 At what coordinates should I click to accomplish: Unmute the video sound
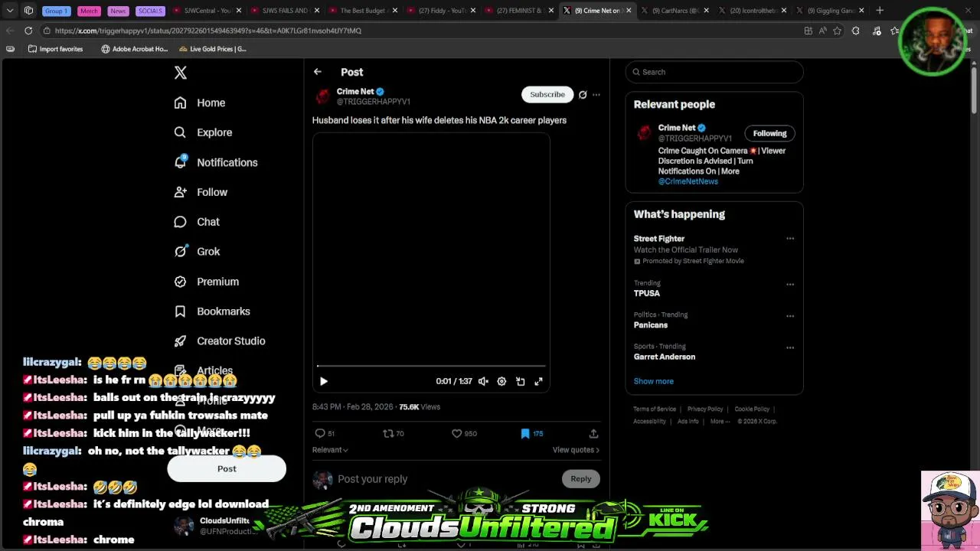[x=483, y=381]
